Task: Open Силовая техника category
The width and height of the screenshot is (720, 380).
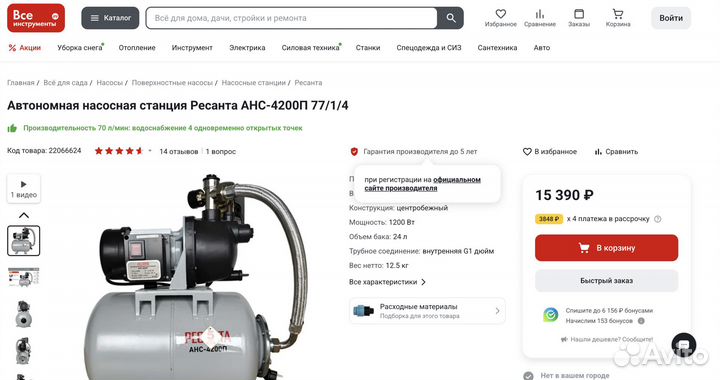Action: tap(311, 48)
